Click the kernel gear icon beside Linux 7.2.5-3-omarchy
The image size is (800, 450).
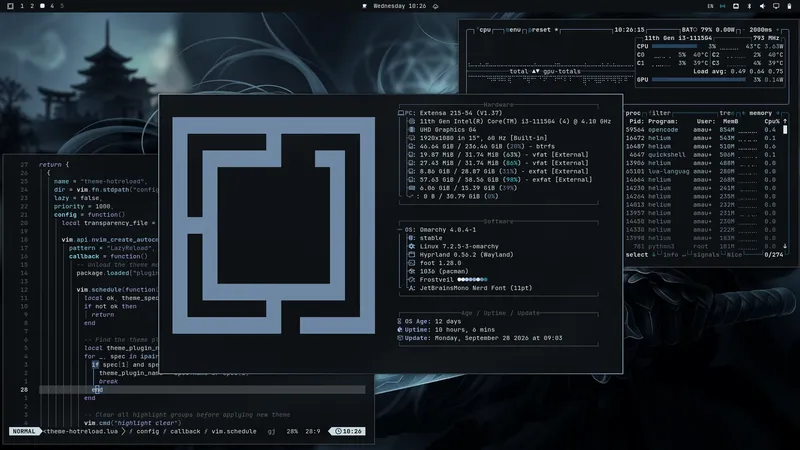[412, 246]
